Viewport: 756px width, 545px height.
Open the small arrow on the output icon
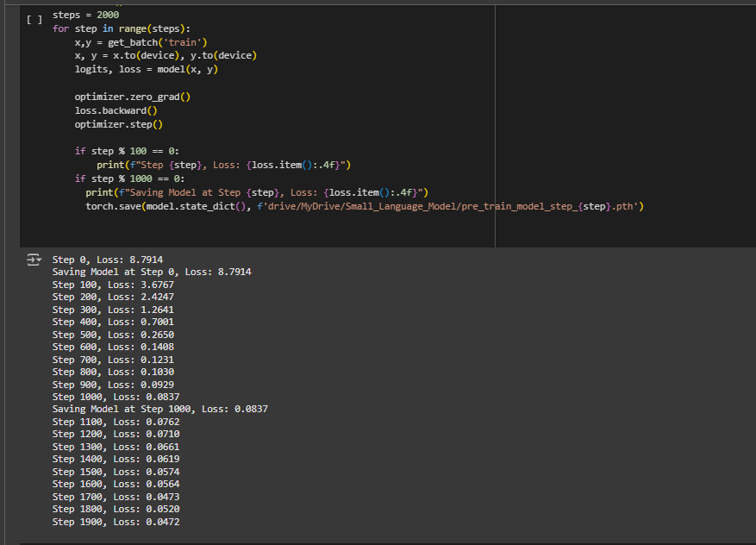tap(38, 259)
